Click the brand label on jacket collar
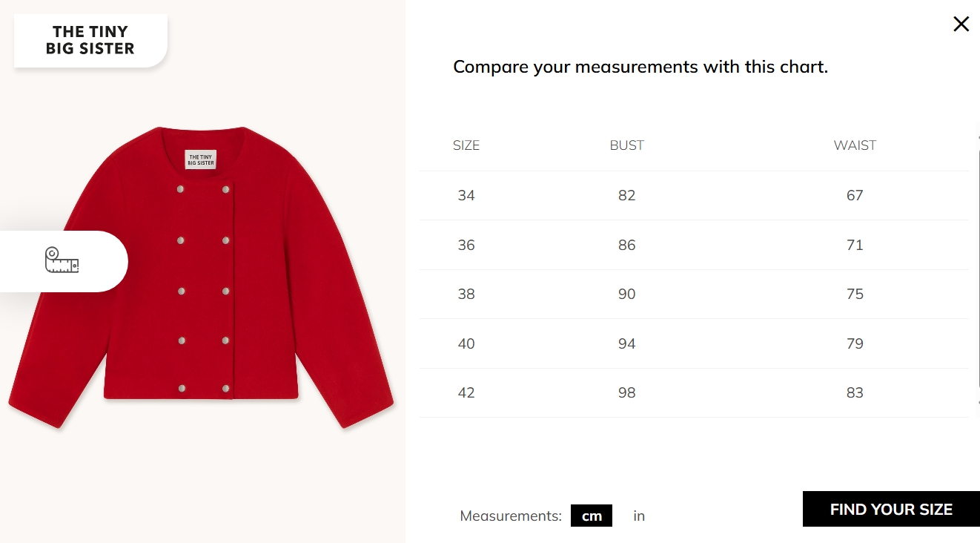This screenshot has width=980, height=543. coord(200,159)
